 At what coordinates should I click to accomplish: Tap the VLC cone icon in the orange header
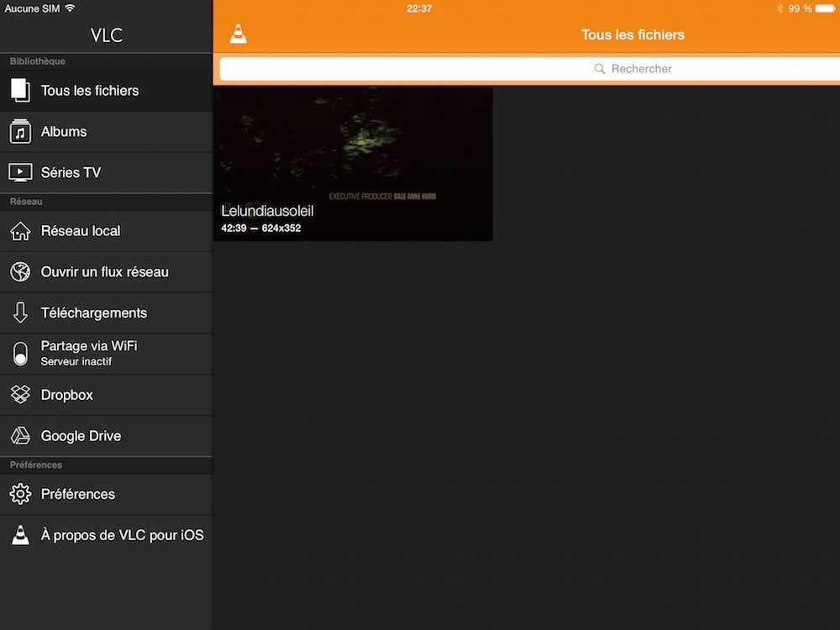[239, 34]
